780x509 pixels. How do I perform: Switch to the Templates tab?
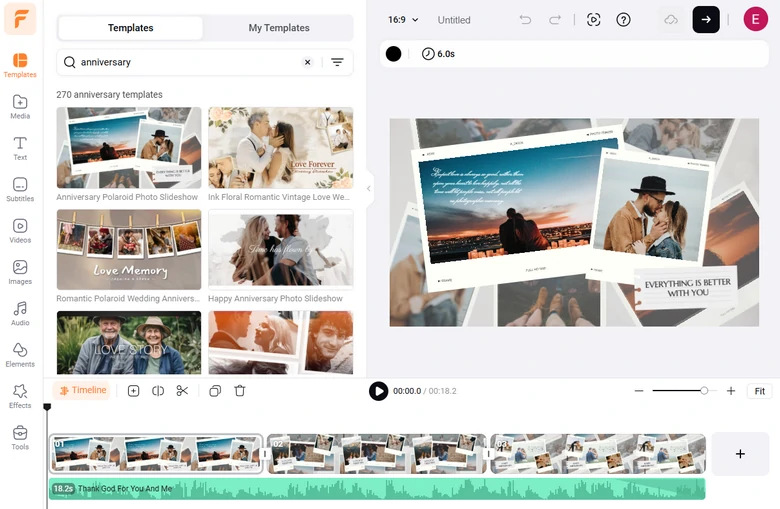point(130,28)
